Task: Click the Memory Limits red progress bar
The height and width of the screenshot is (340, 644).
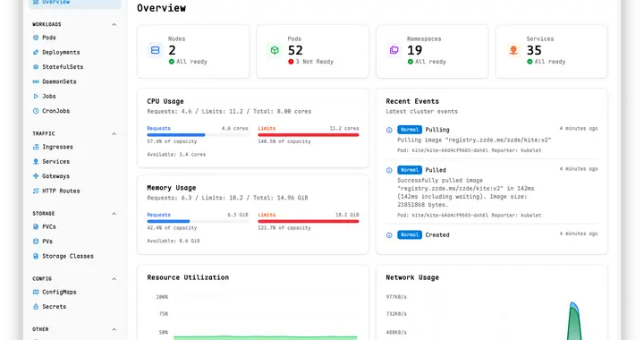Action: click(x=309, y=221)
